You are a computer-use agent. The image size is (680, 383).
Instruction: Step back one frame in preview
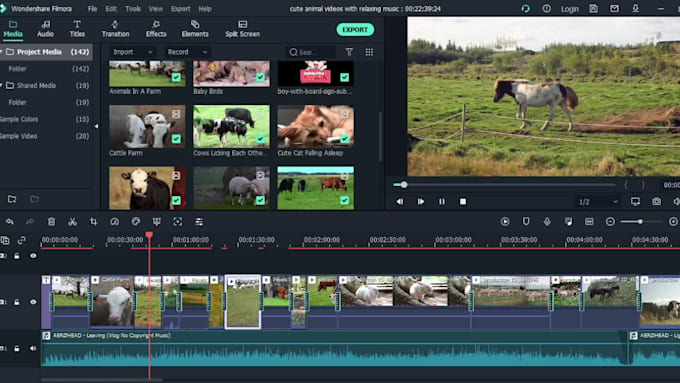(399, 202)
